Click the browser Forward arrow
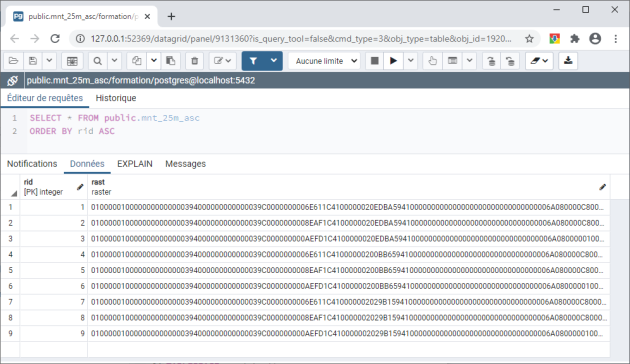This screenshot has height=364, width=630. (x=35, y=39)
